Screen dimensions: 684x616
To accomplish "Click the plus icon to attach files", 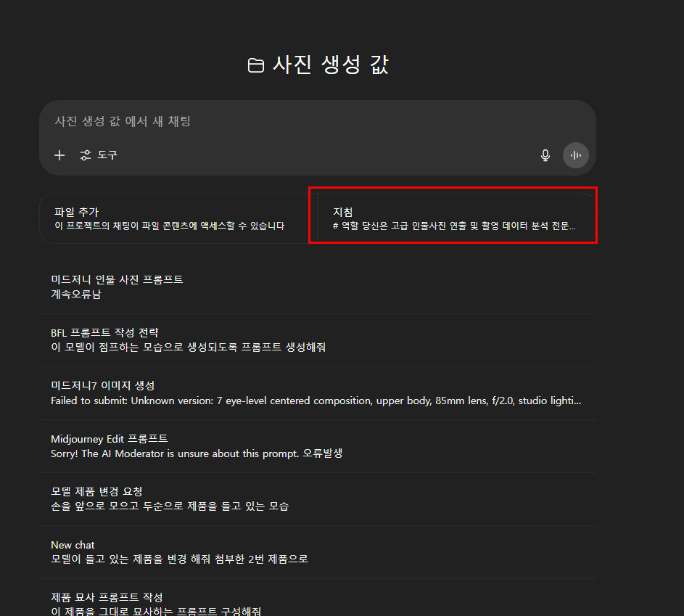I will (x=59, y=155).
